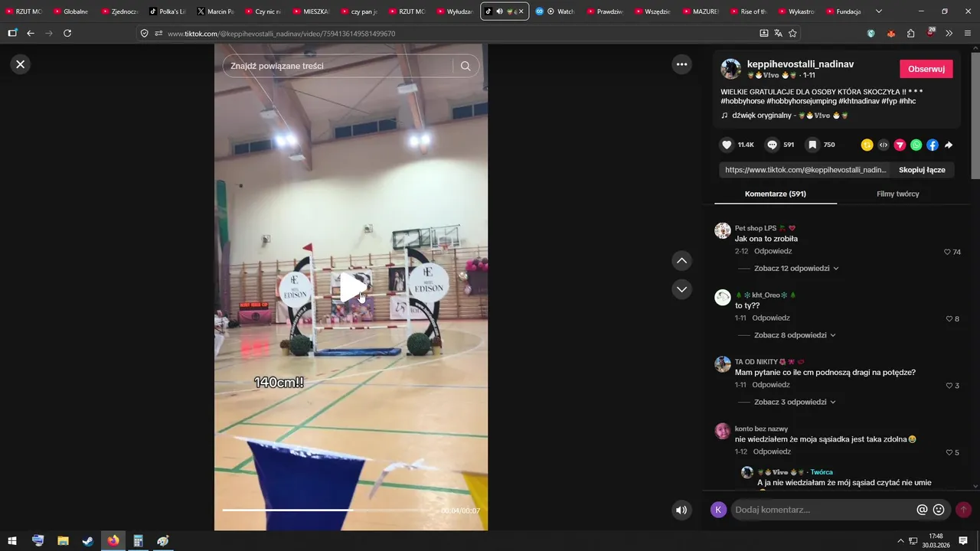Switch to the Rise of the tab
980x551 pixels.
click(747, 11)
